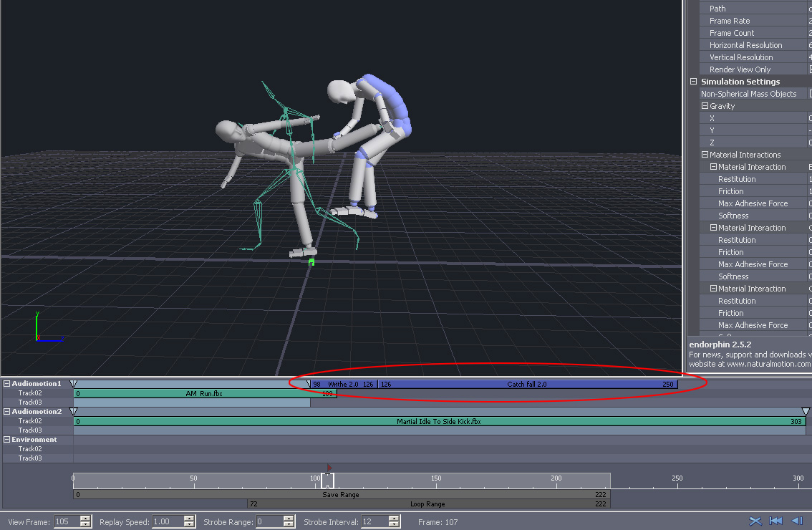Increase View Frame with the up arrow
Screen dimensions: 812x530
[85, 519]
